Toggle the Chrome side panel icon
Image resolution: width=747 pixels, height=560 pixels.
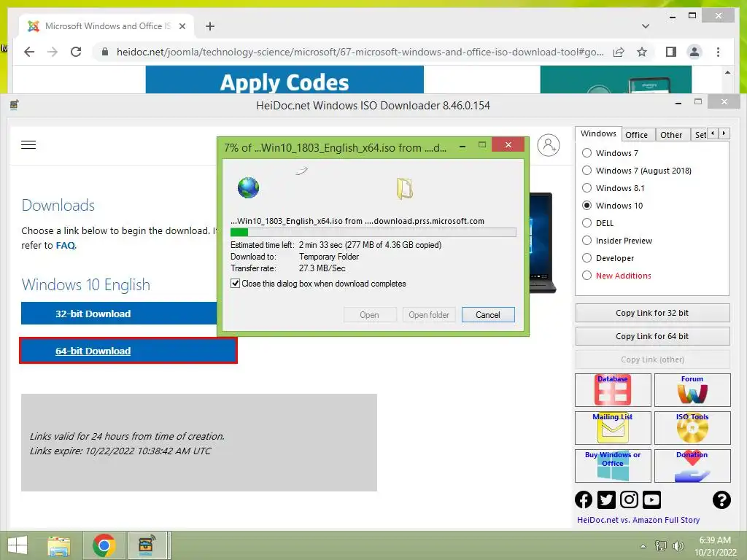click(671, 52)
